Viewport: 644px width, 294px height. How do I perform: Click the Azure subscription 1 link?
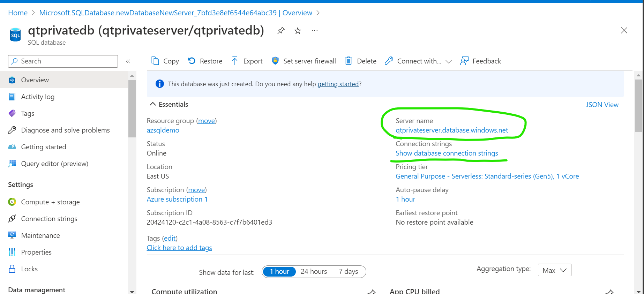(x=177, y=199)
